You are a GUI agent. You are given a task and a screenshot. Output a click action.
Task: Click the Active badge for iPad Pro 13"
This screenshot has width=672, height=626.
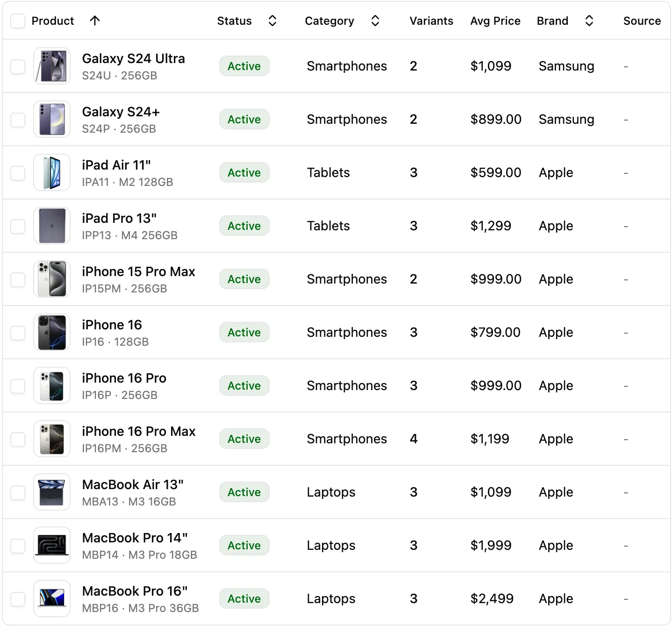pyautogui.click(x=244, y=226)
